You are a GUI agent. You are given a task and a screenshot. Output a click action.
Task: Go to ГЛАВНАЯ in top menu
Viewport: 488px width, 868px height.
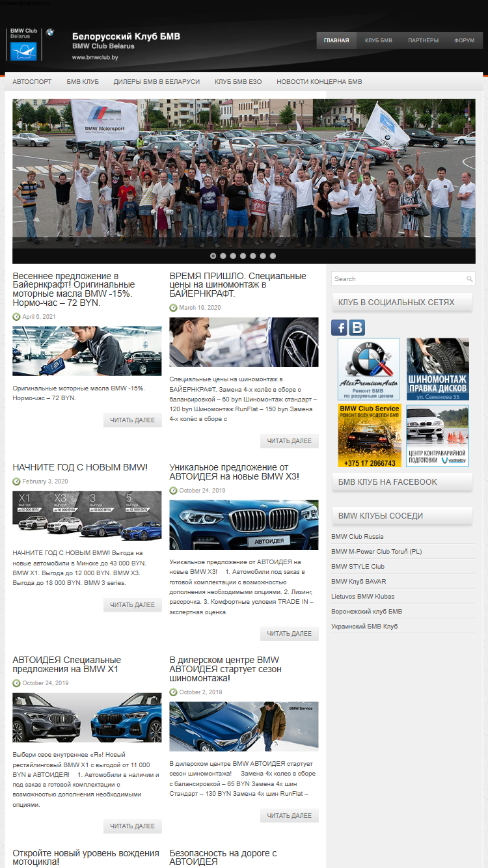[336, 40]
